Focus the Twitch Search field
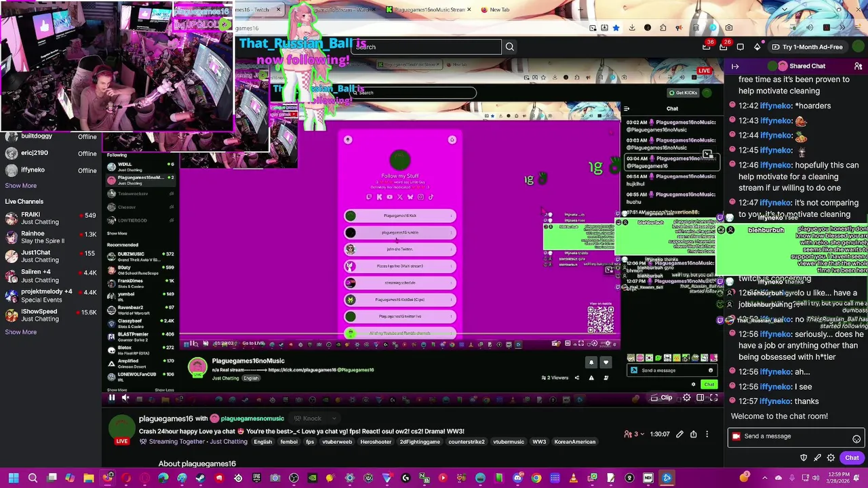Screen dimensions: 868x488 427,47
